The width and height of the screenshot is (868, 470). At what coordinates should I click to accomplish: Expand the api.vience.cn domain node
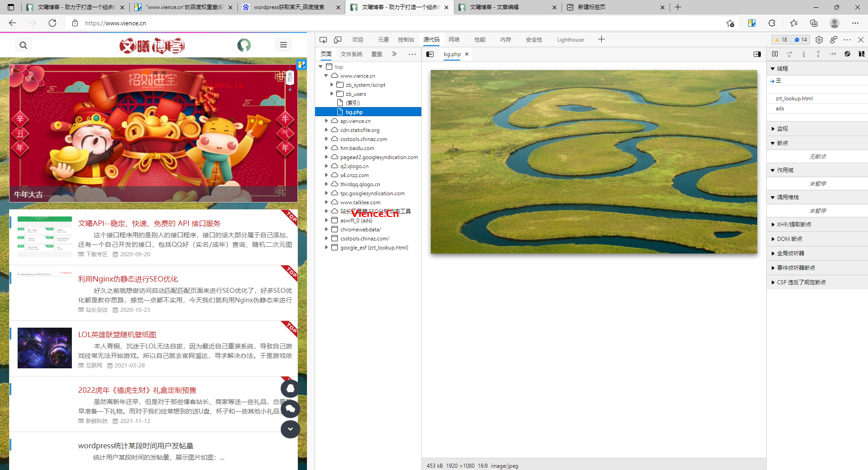click(326, 121)
